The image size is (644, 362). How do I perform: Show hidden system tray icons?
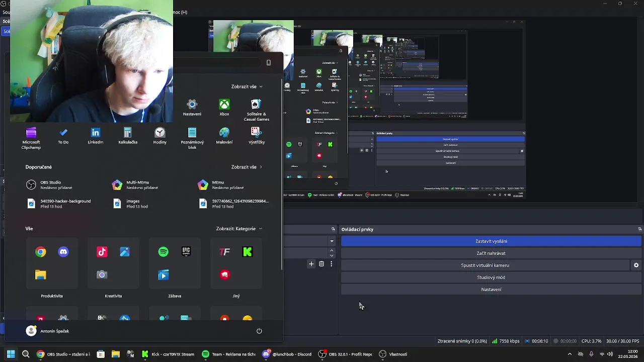click(x=570, y=354)
